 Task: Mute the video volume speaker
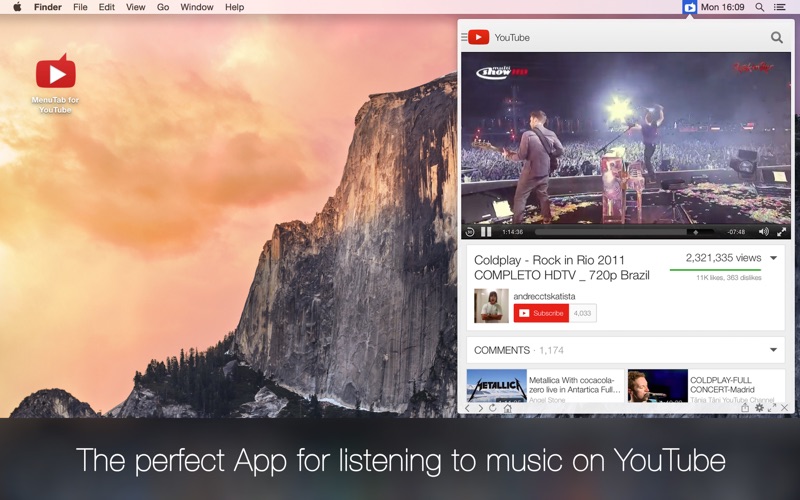(763, 232)
